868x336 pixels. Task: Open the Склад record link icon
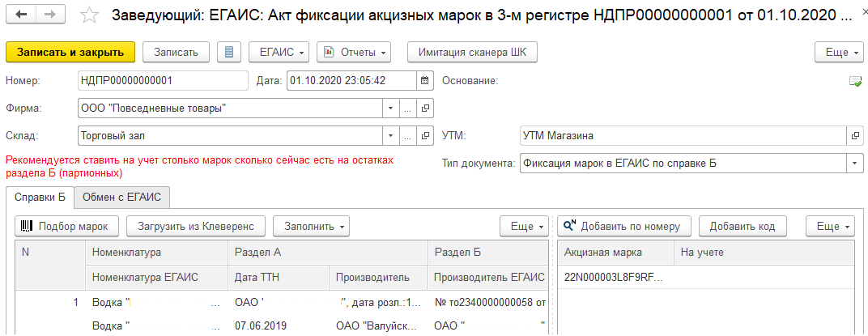click(x=426, y=136)
